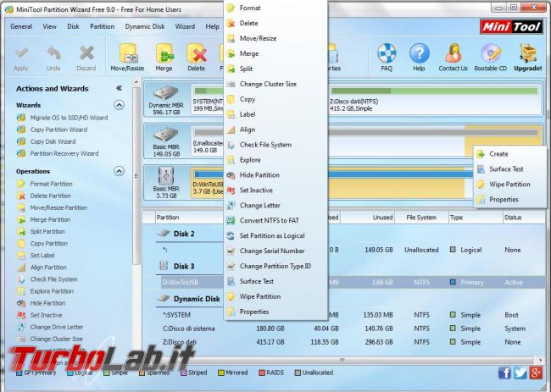
Task: Select the D:WinToUSB partition row
Action: tap(353, 282)
